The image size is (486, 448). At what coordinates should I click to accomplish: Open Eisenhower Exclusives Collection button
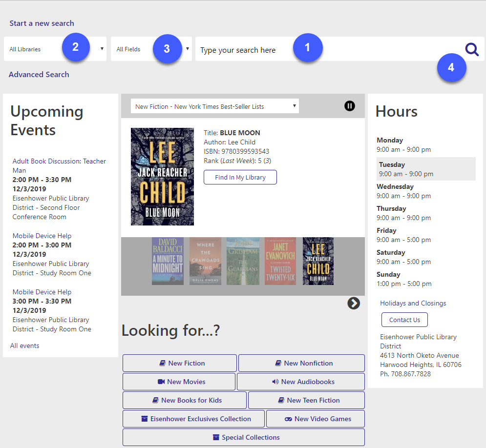tap(194, 419)
